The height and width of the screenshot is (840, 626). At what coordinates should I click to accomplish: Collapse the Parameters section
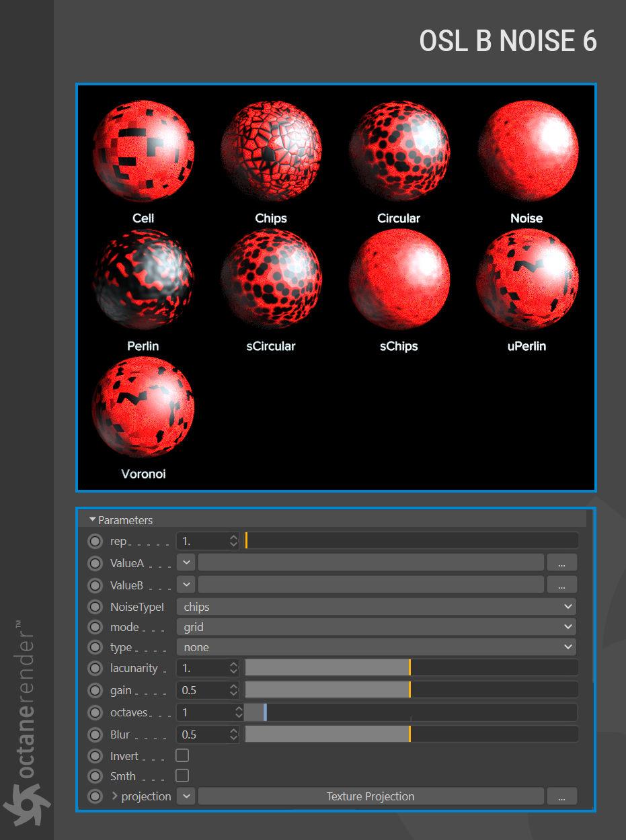click(x=92, y=520)
